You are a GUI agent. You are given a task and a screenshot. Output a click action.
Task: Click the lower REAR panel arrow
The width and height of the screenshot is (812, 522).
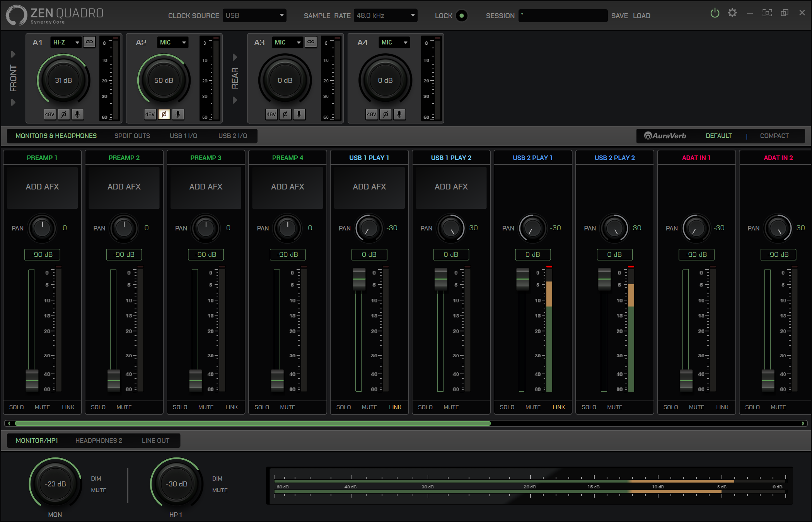pyautogui.click(x=235, y=100)
